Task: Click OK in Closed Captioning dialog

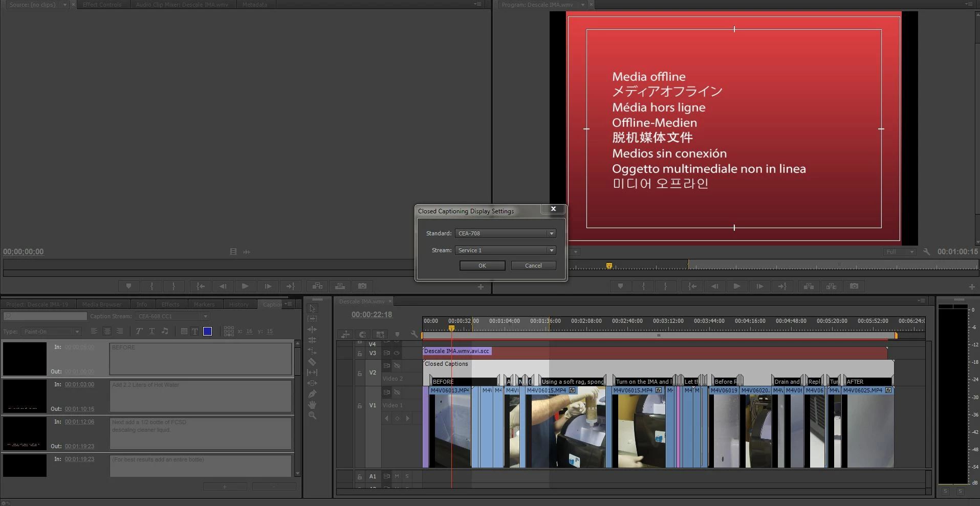Action: 482,266
